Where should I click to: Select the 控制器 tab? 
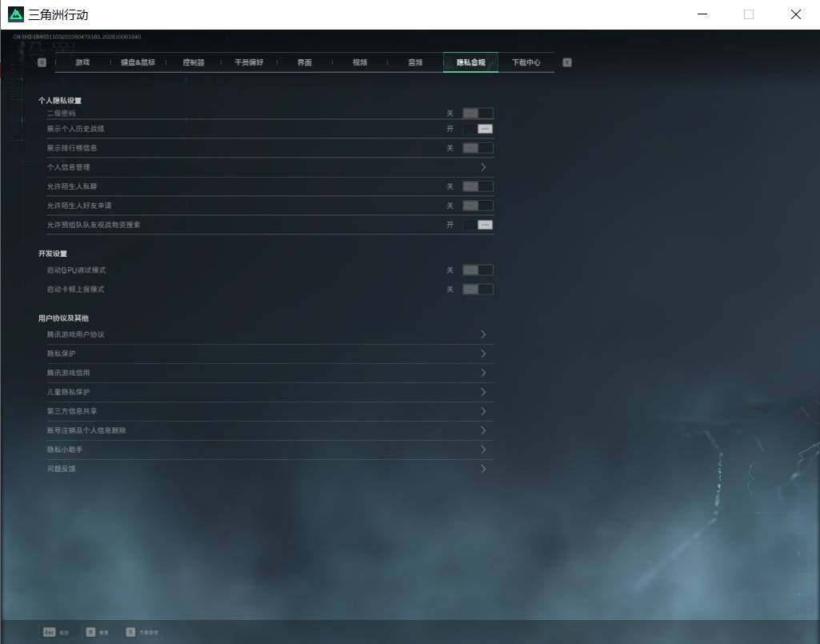pyautogui.click(x=194, y=62)
